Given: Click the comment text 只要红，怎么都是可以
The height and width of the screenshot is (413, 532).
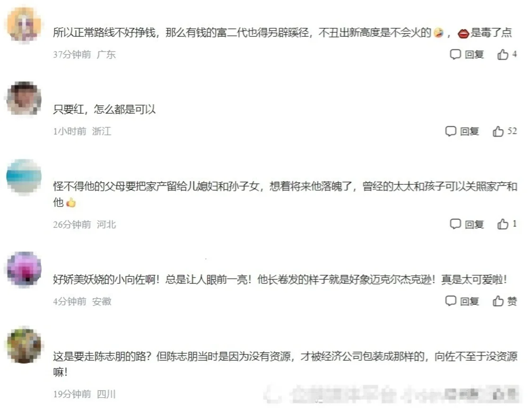Looking at the screenshot, I should (105, 109).
